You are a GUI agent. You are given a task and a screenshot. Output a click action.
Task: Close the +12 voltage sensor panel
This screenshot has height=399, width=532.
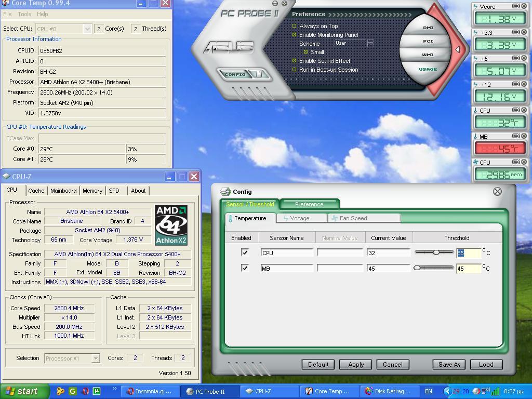coord(524,84)
